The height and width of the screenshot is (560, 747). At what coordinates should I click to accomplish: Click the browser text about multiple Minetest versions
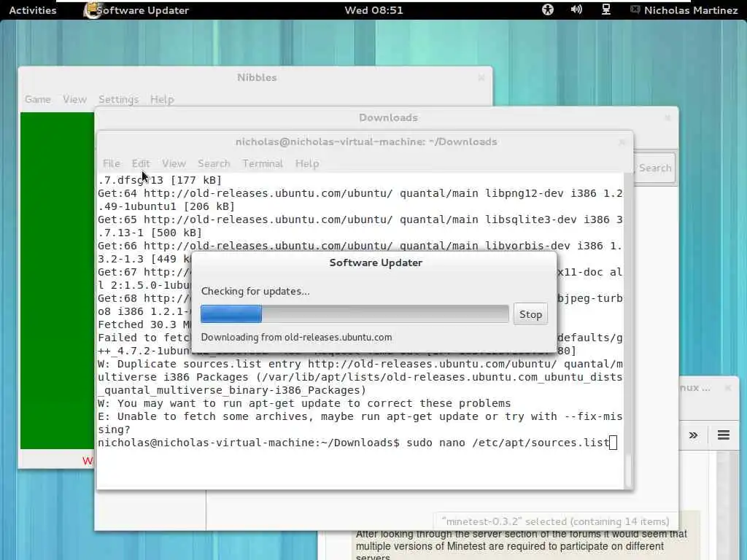click(x=521, y=545)
